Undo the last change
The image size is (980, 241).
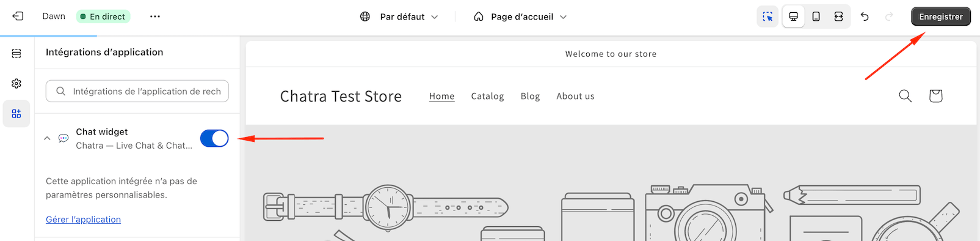[865, 17]
